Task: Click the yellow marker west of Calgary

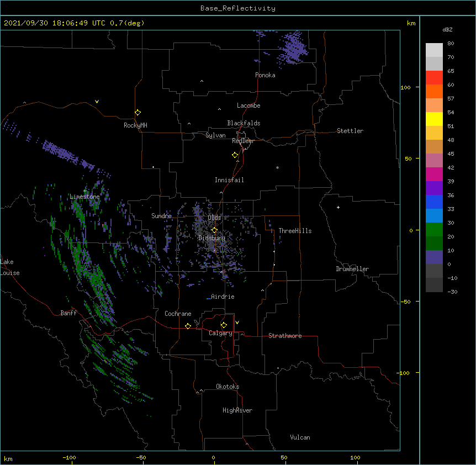Action: tap(188, 326)
